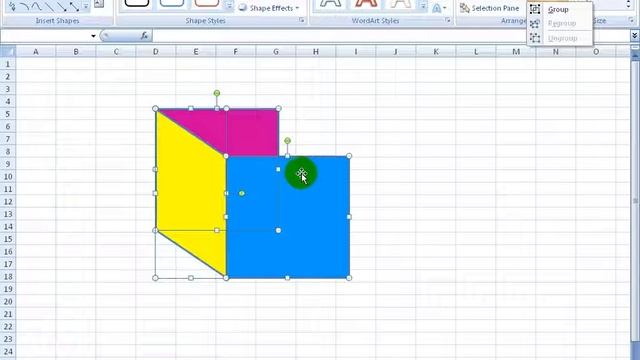Click the size spinner arrows
640x360 pixels.
(629, 4)
